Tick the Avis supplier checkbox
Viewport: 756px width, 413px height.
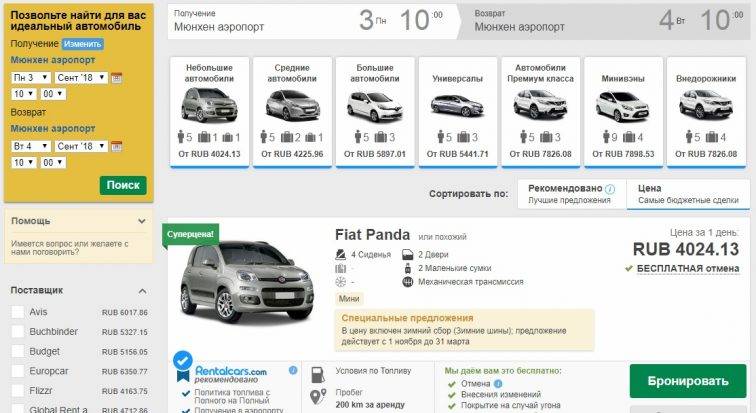(18, 312)
